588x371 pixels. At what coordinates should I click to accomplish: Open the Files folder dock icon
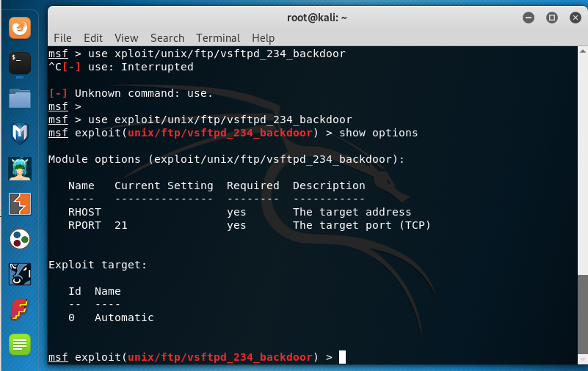pyautogui.click(x=20, y=98)
